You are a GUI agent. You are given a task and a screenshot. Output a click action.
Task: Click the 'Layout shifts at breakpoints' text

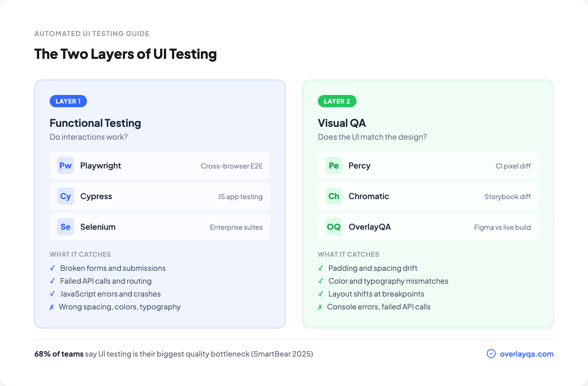376,294
